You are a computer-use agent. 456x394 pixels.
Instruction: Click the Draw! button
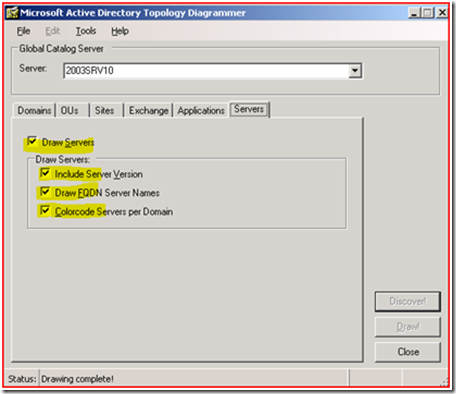click(x=408, y=327)
